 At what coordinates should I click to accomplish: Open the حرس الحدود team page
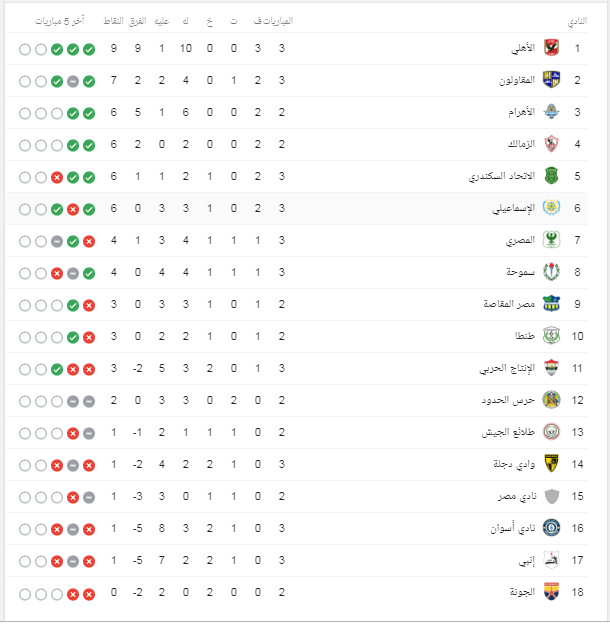point(509,400)
